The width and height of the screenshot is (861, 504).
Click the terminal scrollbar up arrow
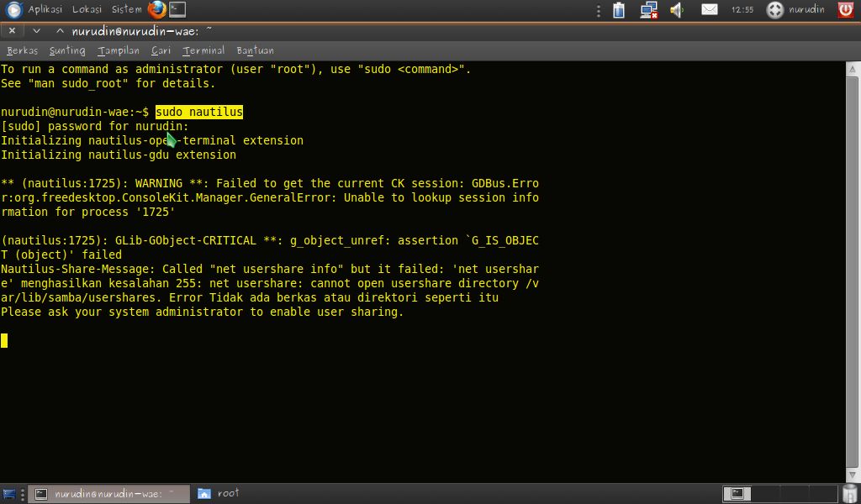(853, 69)
